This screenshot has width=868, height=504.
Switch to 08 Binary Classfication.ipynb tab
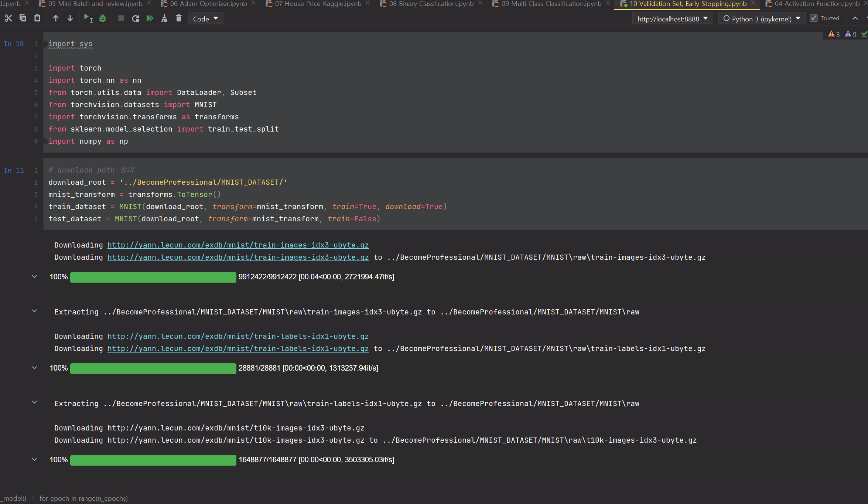click(x=431, y=4)
